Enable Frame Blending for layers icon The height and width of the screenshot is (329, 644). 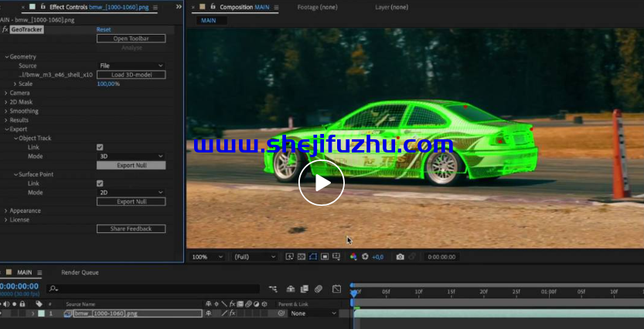click(x=305, y=289)
